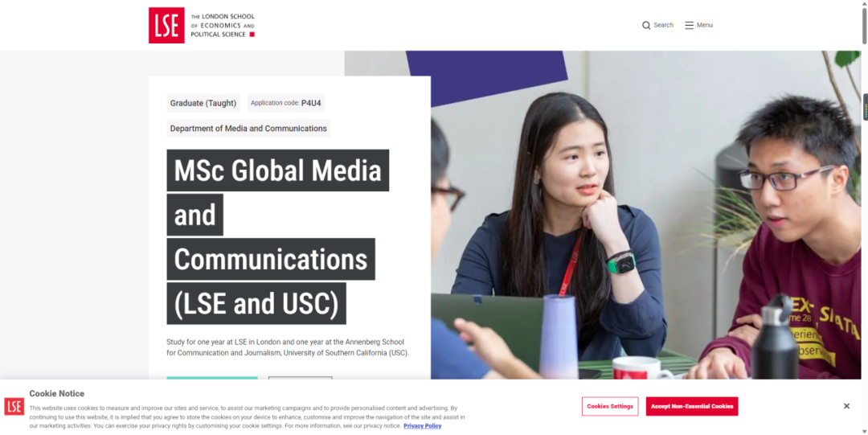Close the cookie notice with the X
Image resolution: width=868 pixels, height=435 pixels.
tap(846, 406)
